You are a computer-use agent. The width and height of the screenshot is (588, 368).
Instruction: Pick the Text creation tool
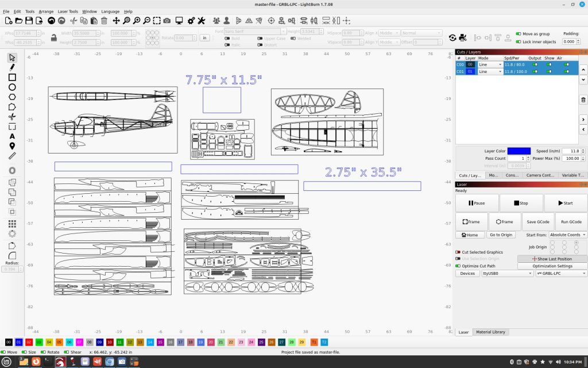click(12, 136)
